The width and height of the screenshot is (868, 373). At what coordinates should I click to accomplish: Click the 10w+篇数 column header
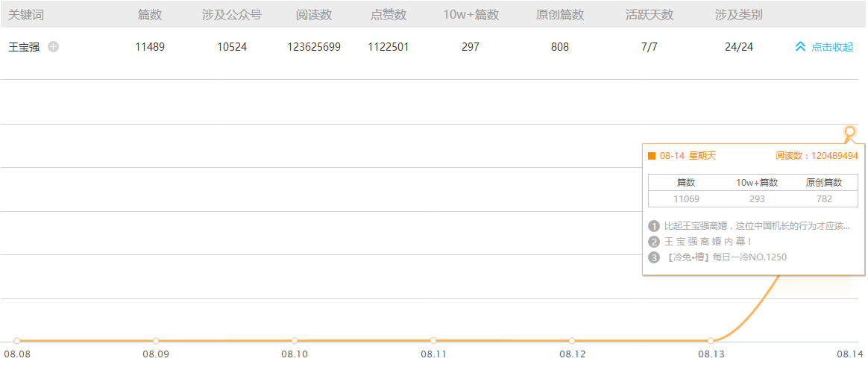[x=471, y=15]
